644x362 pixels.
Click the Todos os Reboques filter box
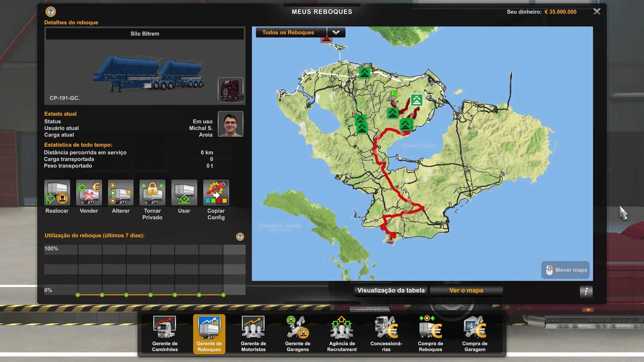pos(290,33)
